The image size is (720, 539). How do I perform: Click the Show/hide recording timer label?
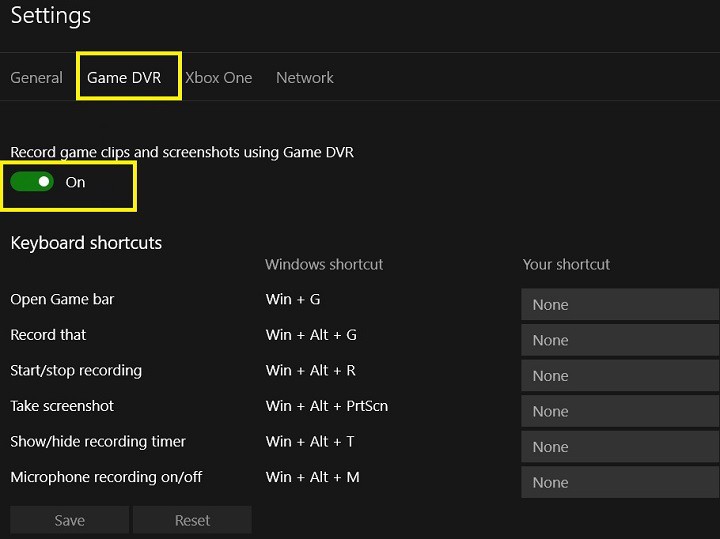[98, 442]
